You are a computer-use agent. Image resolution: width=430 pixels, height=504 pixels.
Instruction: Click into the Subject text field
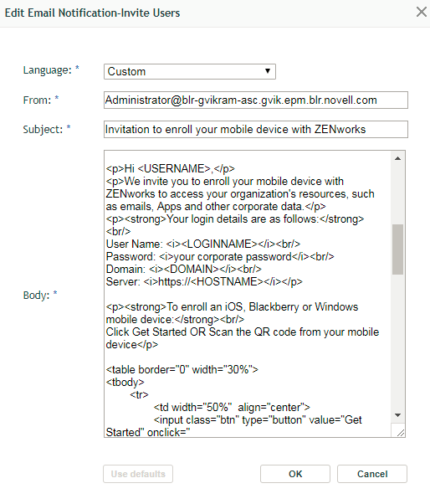[256, 130]
